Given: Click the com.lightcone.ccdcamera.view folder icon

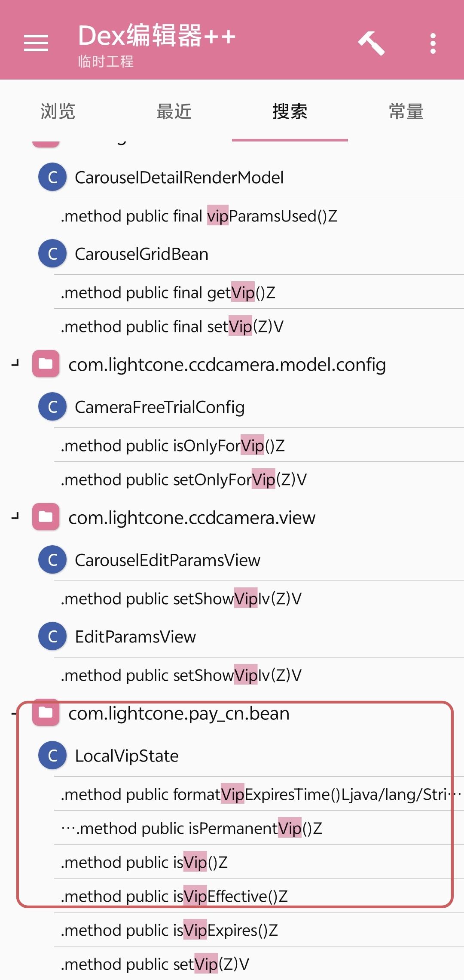Looking at the screenshot, I should [x=46, y=516].
